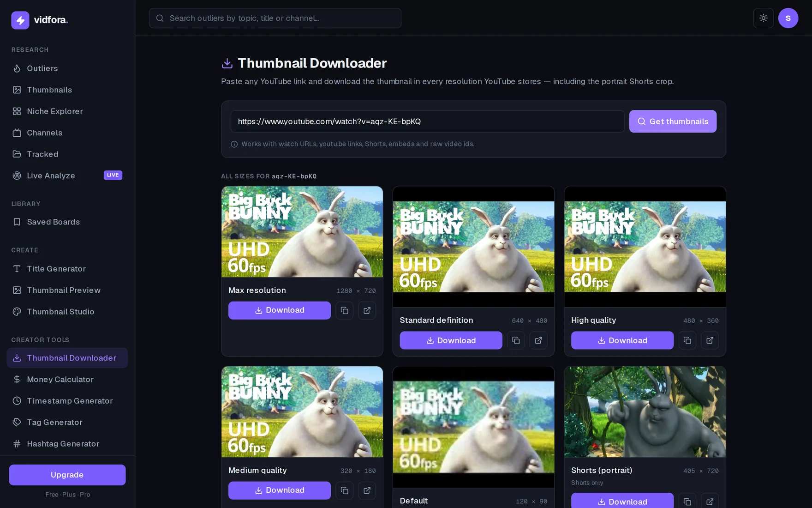This screenshot has width=812, height=508.
Task: Copy the Medium quality thumbnail link
Action: (x=344, y=490)
